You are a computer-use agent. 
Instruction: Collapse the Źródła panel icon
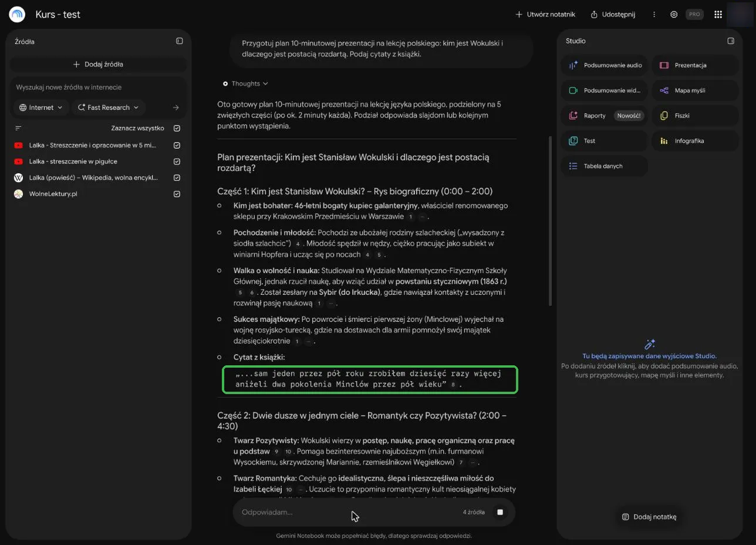click(x=180, y=41)
